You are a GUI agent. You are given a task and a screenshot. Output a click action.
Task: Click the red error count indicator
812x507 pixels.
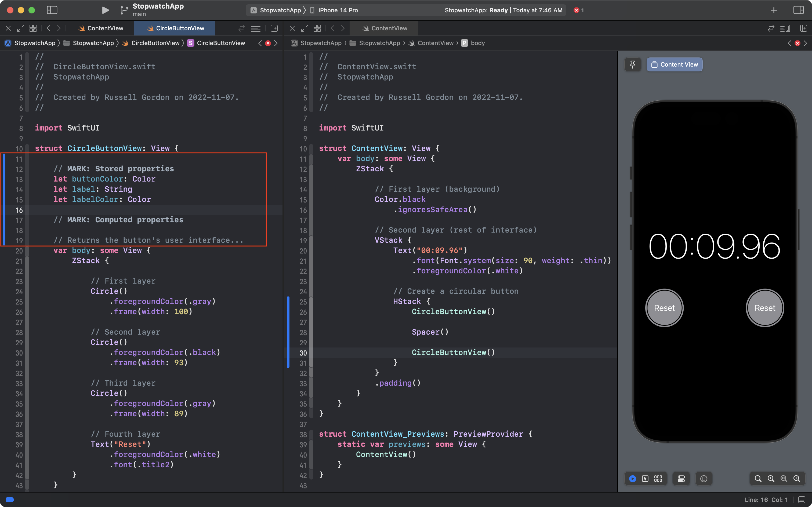click(578, 10)
